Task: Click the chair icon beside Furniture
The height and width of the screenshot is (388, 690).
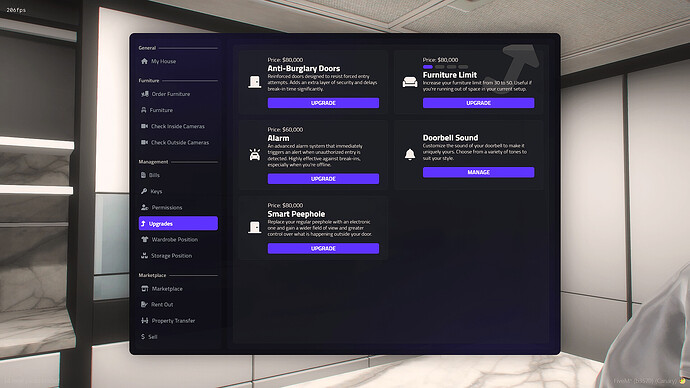Action: 143,110
